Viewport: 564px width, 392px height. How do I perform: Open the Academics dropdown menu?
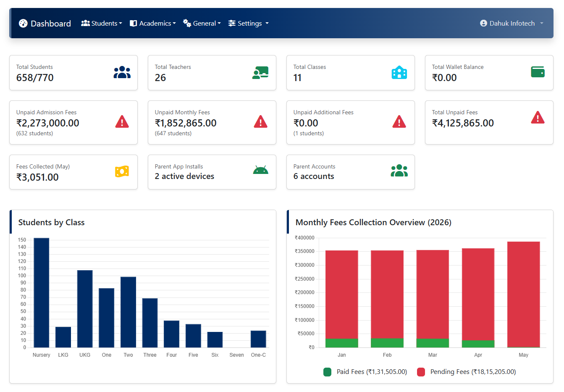(153, 23)
